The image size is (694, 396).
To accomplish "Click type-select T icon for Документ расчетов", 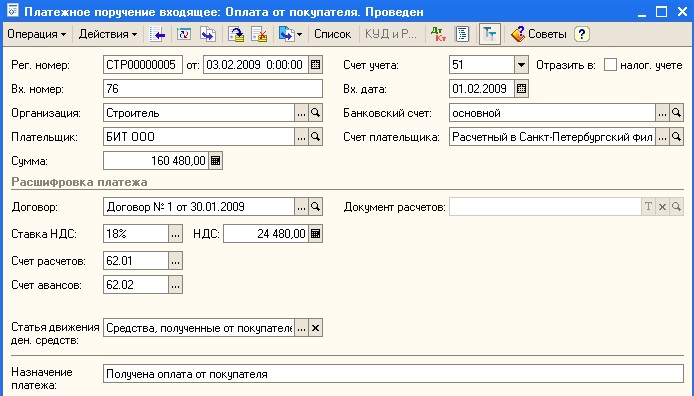I will (648, 207).
